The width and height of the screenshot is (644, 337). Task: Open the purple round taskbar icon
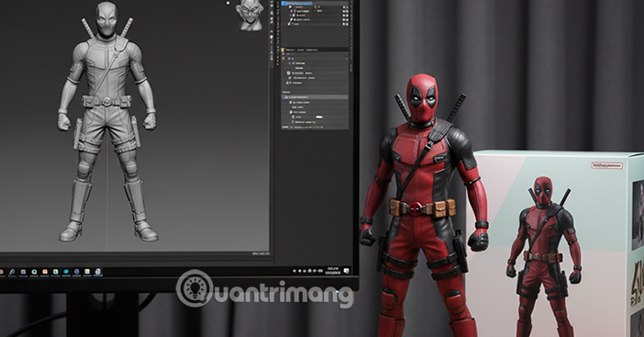coord(76,272)
